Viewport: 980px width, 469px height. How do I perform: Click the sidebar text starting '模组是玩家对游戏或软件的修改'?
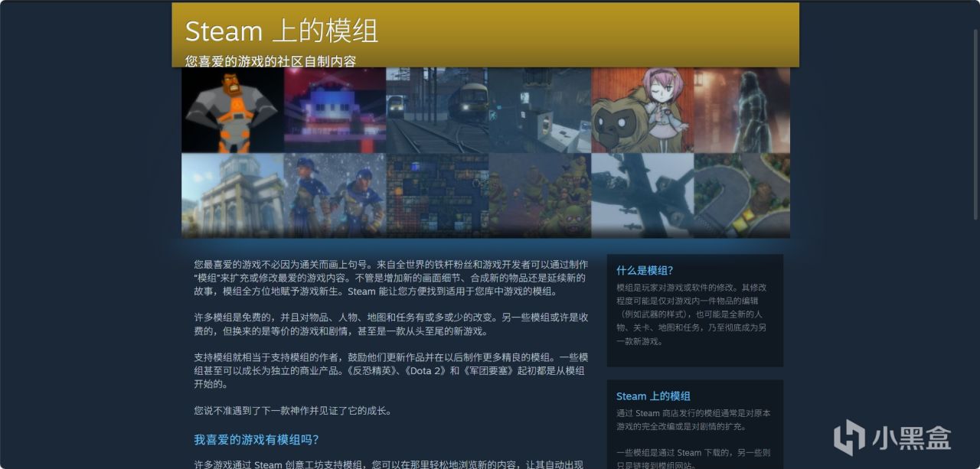693,314
